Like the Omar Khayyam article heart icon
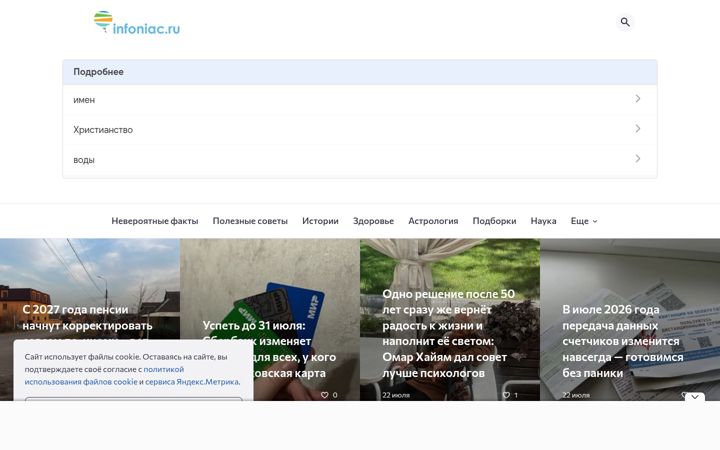Image resolution: width=720 pixels, height=450 pixels. 506,395
